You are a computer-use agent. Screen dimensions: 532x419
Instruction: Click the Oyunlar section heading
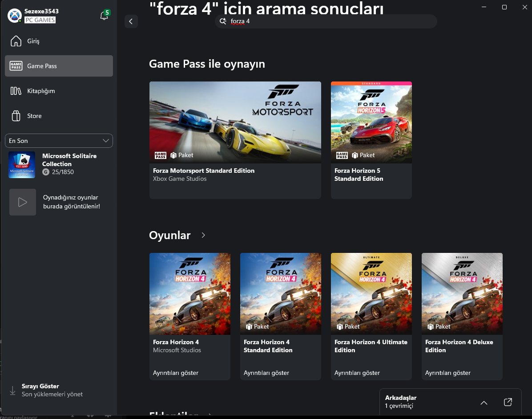coord(169,235)
